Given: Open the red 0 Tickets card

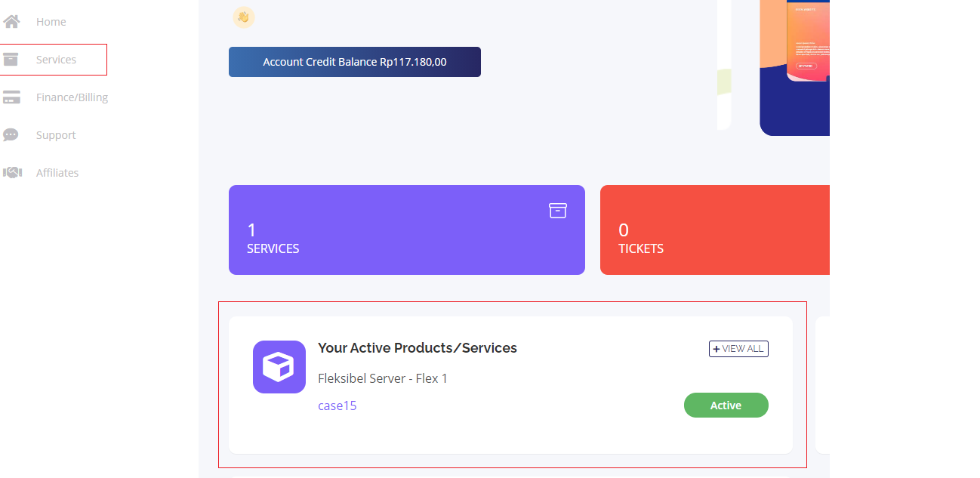Looking at the screenshot, I should [x=714, y=230].
